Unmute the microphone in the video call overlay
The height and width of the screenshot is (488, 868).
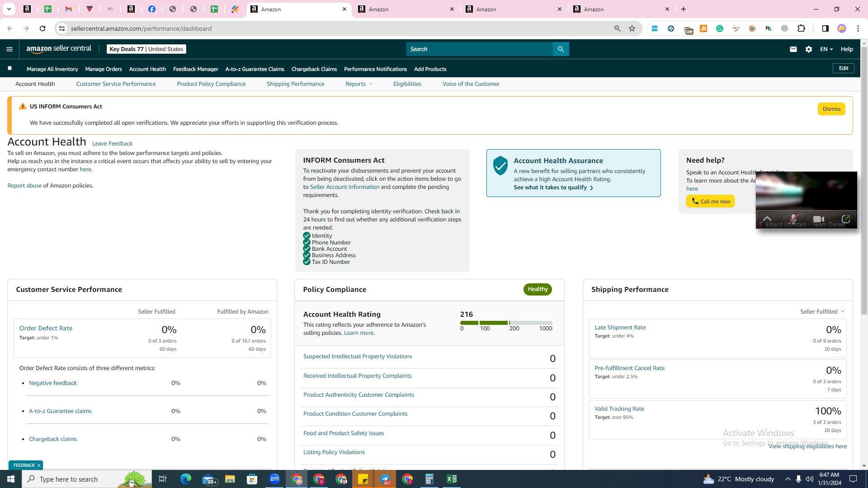point(793,219)
